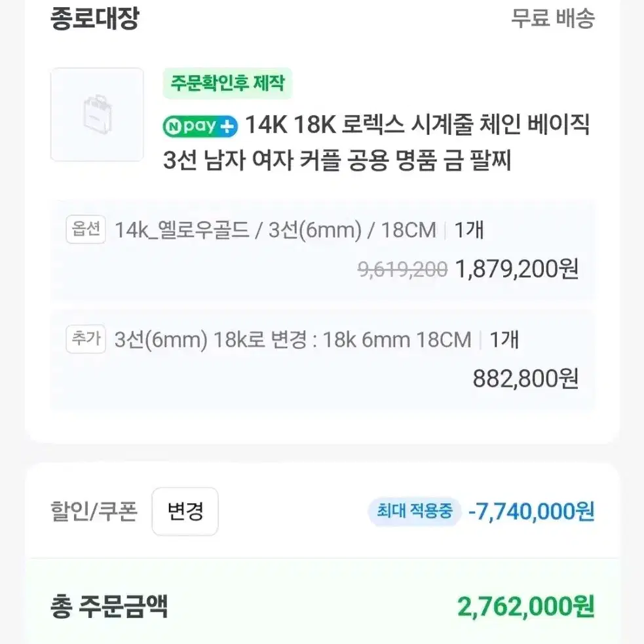The width and height of the screenshot is (644, 644).
Task: Select the 14k_옐로우골드 option row
Action: [x=322, y=250]
